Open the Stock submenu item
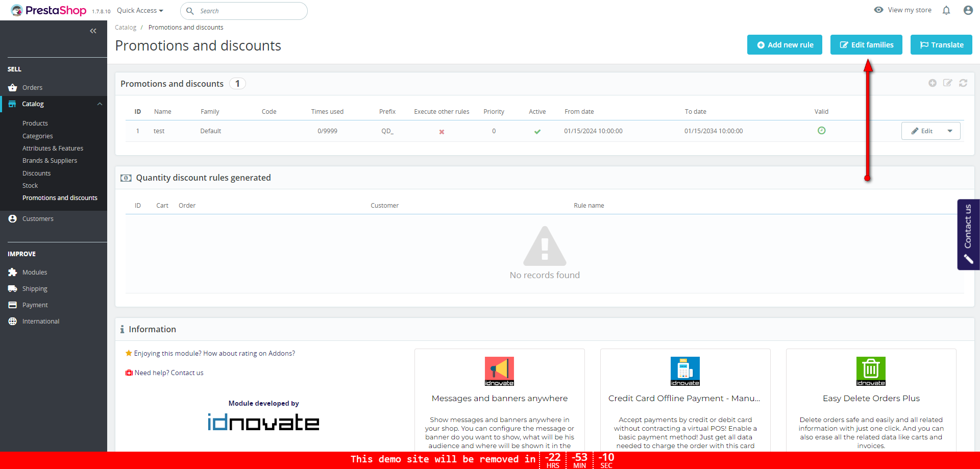The width and height of the screenshot is (980, 469). pyautogui.click(x=30, y=186)
